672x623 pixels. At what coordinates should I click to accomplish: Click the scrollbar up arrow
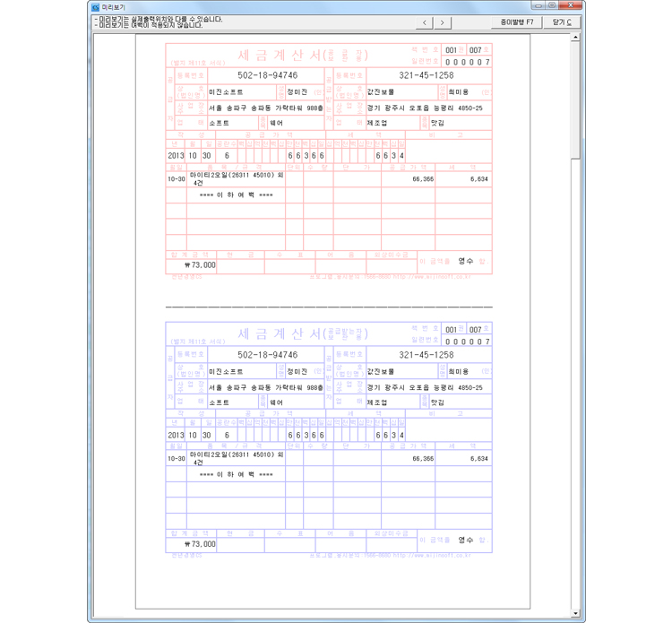pos(575,38)
